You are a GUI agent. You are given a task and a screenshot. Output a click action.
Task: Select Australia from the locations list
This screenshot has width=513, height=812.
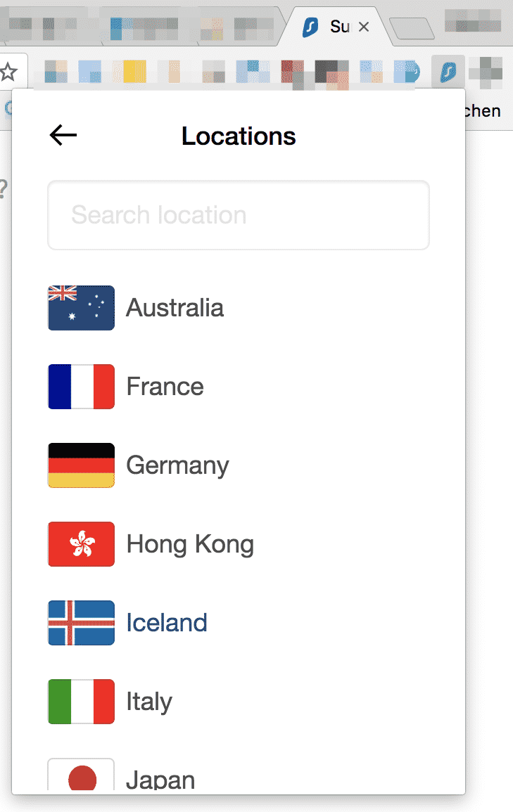pyautogui.click(x=175, y=308)
